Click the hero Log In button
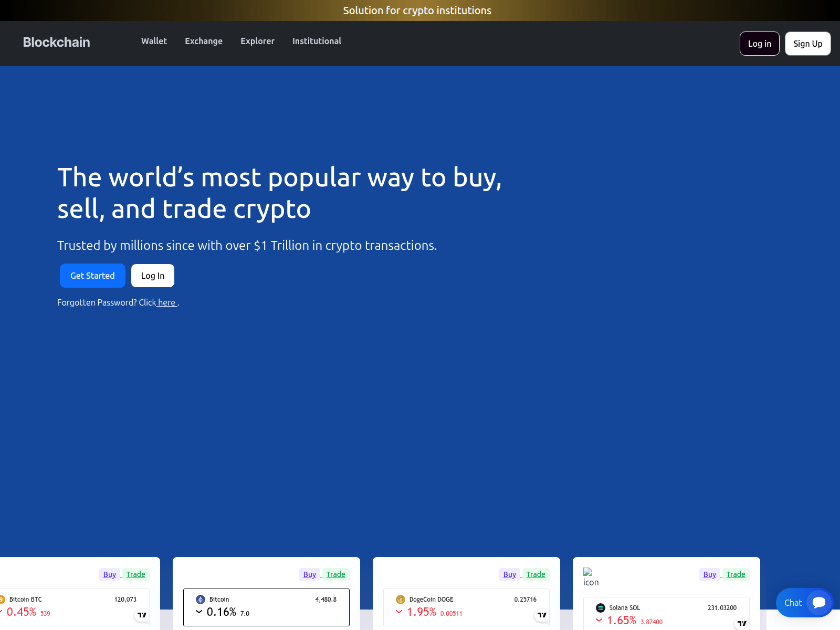Image resolution: width=840 pixels, height=630 pixels. click(x=153, y=276)
